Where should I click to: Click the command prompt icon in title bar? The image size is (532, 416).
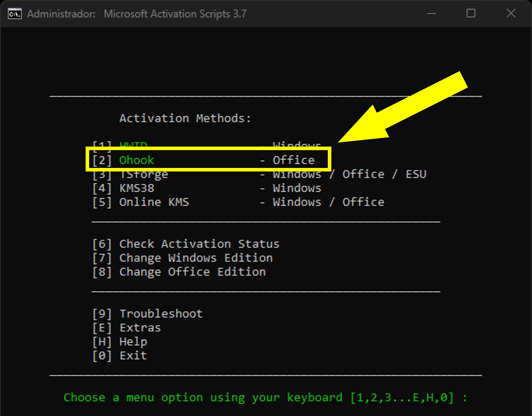click(15, 14)
